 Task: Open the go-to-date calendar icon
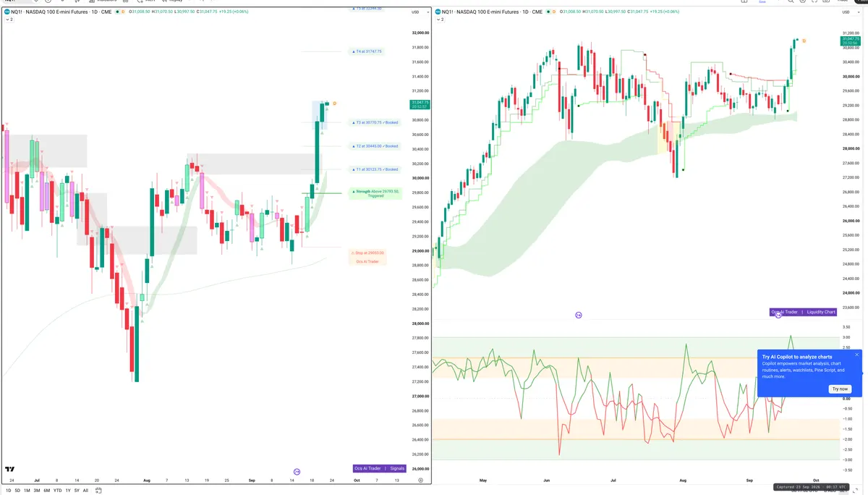click(98, 491)
